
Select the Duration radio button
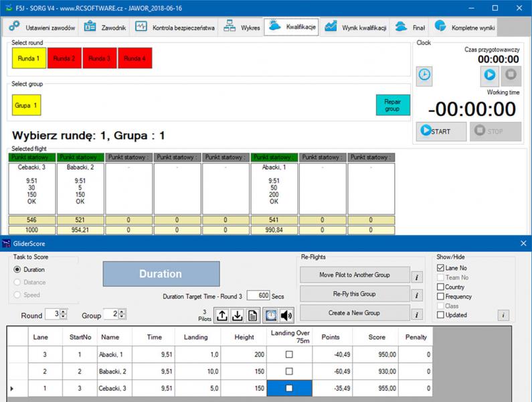[x=17, y=269]
